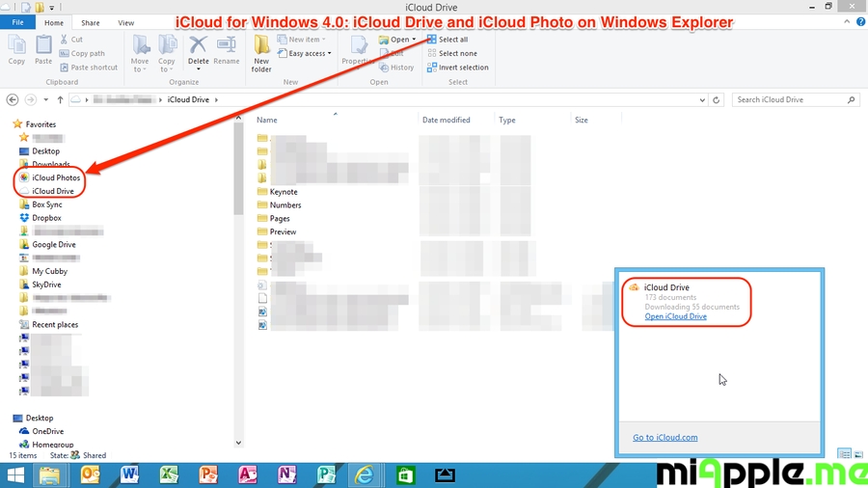The image size is (868, 488).
Task: Click the Search iCloud Drive field
Action: (x=791, y=100)
